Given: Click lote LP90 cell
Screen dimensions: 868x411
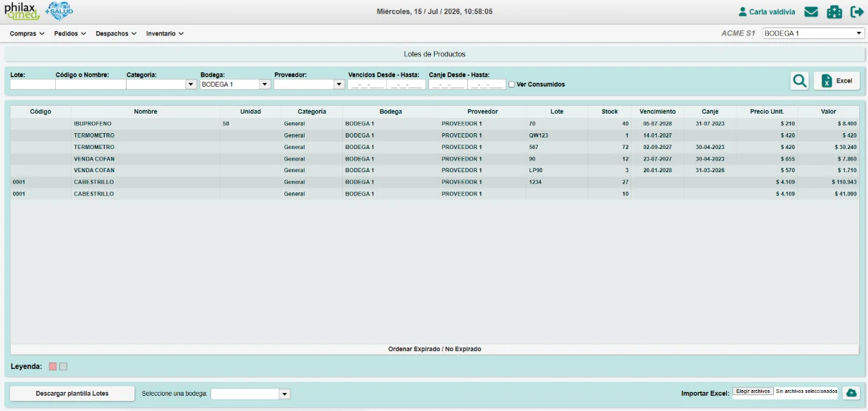Looking at the screenshot, I should [557, 170].
